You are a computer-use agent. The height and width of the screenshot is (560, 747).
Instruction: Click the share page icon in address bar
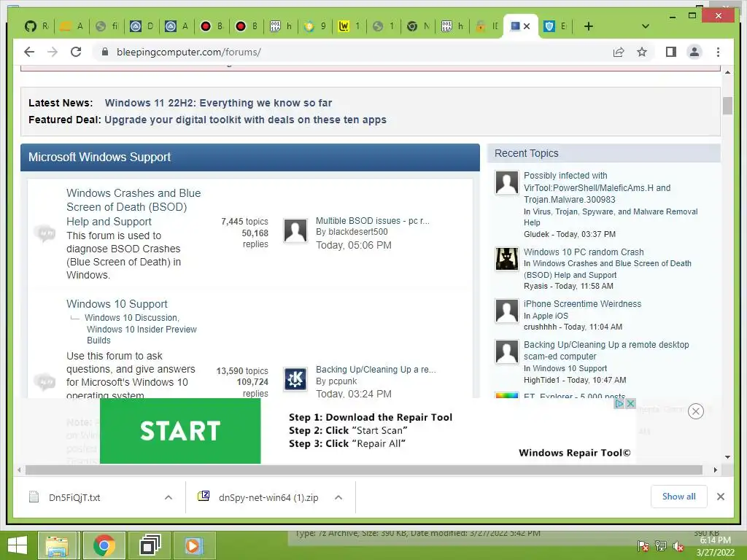tap(619, 52)
